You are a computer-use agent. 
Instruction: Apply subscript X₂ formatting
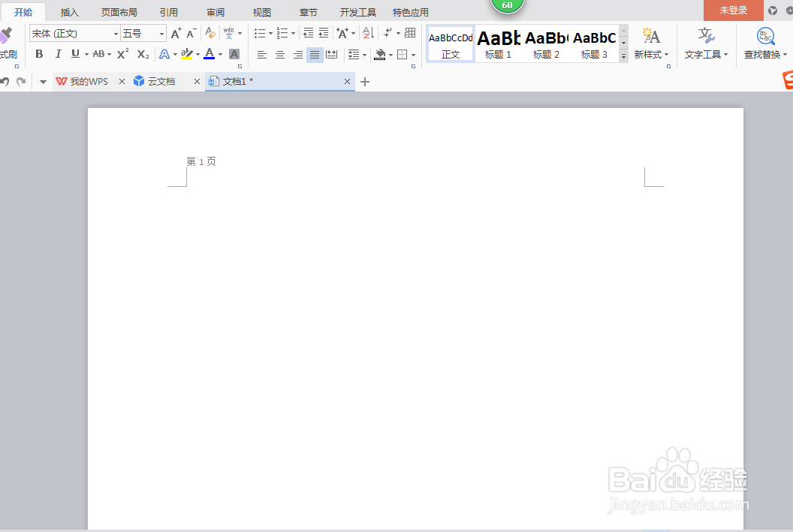tap(143, 54)
